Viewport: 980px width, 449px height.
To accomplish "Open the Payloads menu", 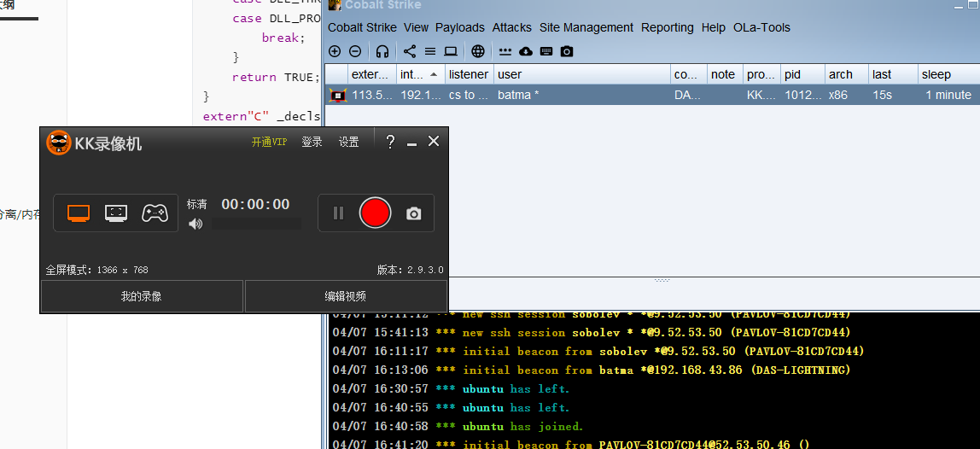I will [459, 27].
